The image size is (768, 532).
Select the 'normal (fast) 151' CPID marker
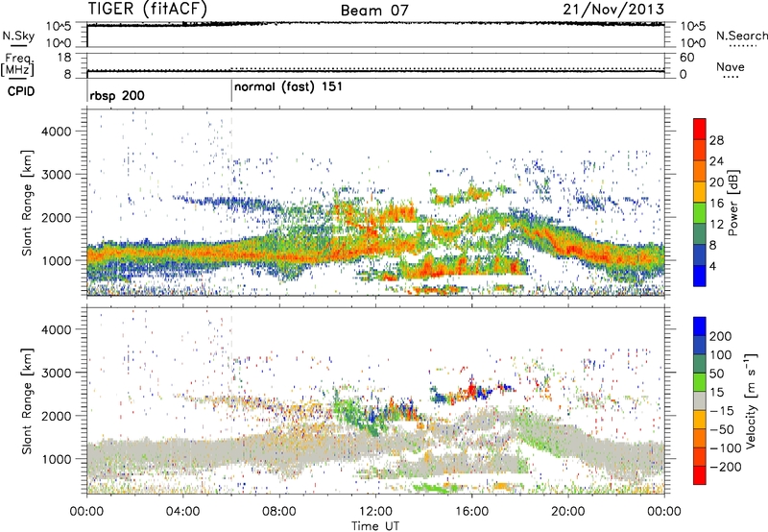[x=288, y=87]
